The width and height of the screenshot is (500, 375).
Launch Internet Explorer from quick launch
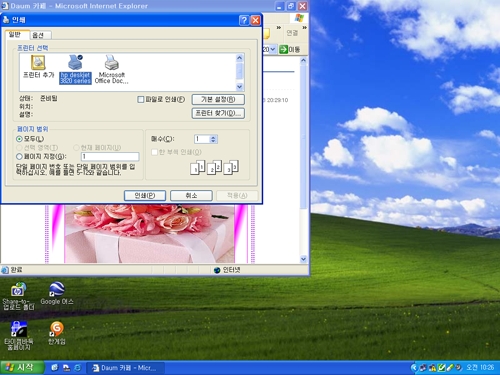[77, 367]
